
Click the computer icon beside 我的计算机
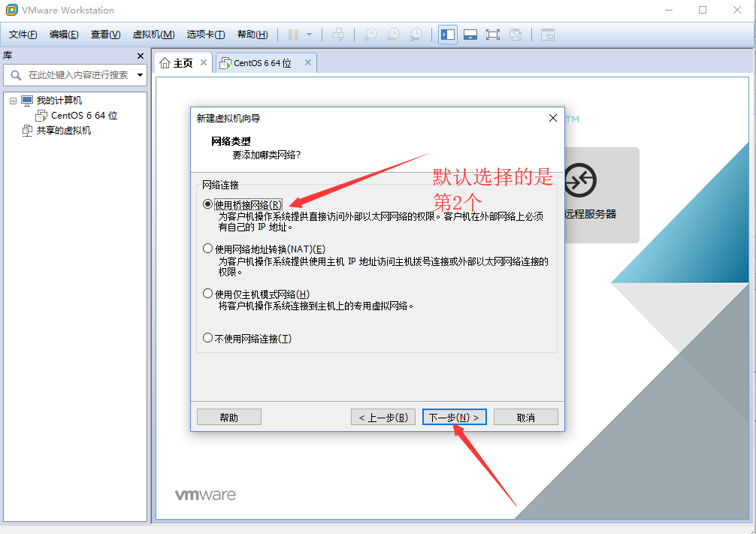tap(27, 101)
